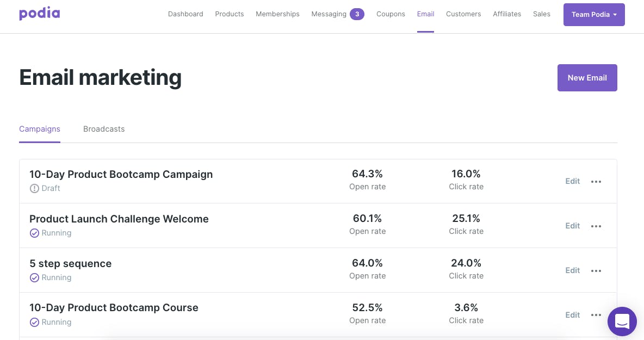Click the Podia logo
This screenshot has height=340, width=644.
39,14
